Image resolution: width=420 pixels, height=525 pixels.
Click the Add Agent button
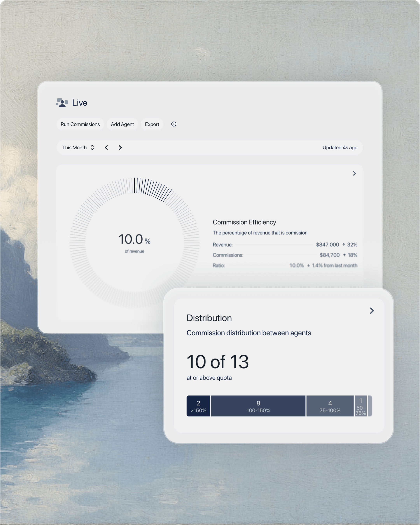pyautogui.click(x=122, y=124)
